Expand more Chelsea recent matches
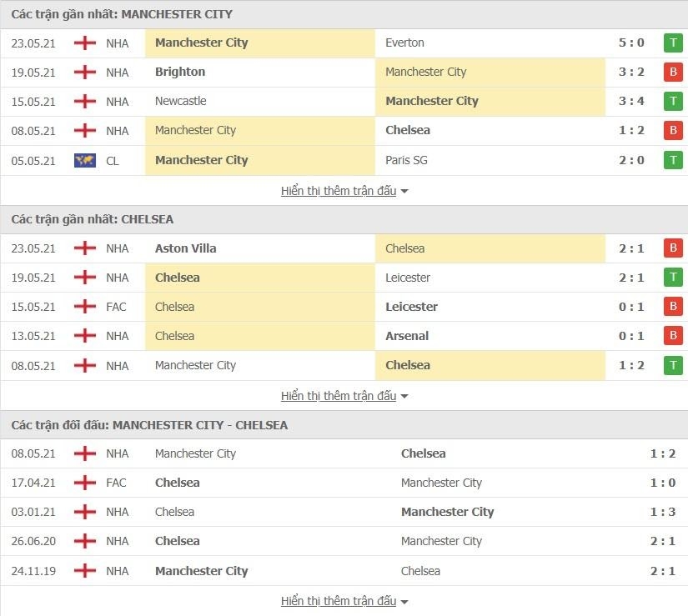688x616 pixels. [344, 396]
